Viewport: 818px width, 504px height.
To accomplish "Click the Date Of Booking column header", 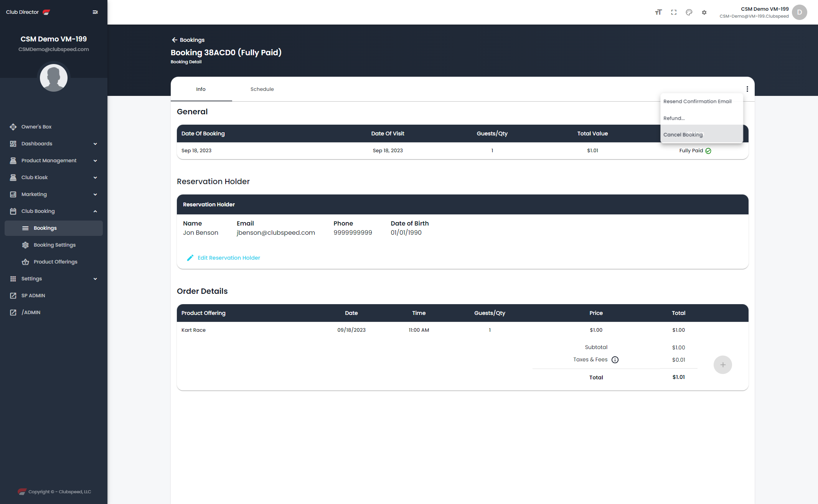I will pos(203,133).
